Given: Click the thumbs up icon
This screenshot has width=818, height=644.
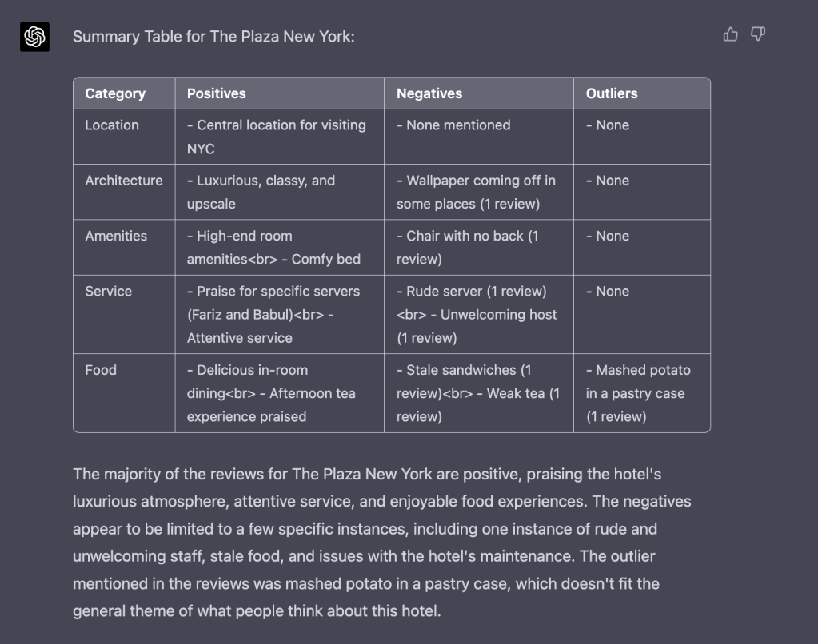Looking at the screenshot, I should point(730,34).
